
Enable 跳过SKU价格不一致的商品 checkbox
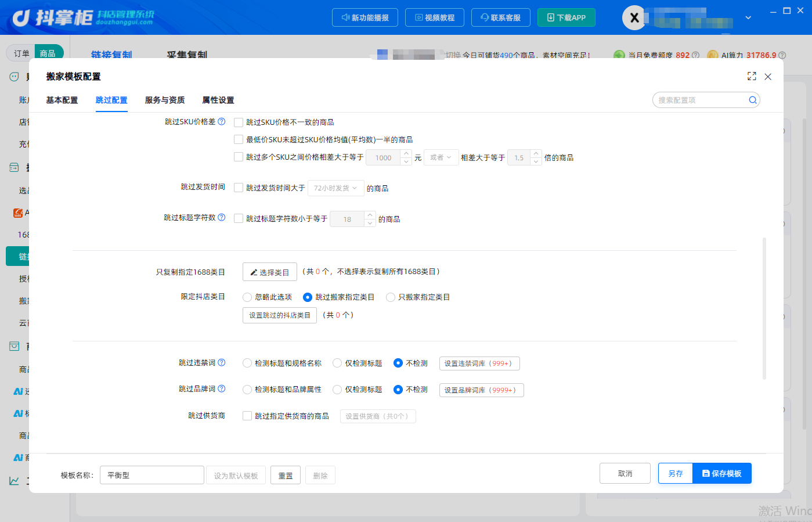coord(239,123)
